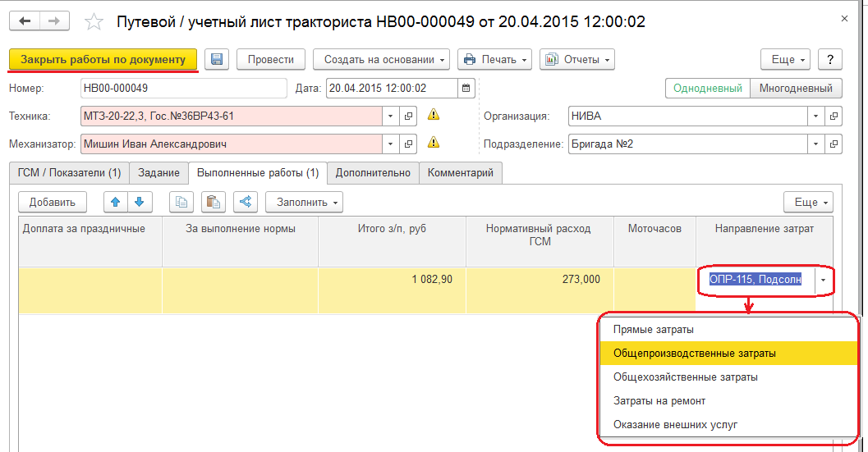Viewport: 868px width, 452px height.
Task: Click the Провести button
Action: (271, 59)
